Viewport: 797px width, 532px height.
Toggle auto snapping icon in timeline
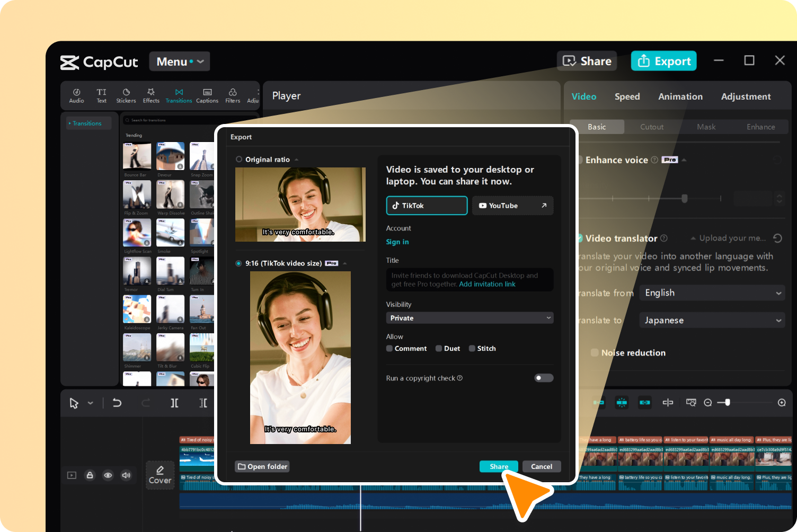tap(622, 403)
